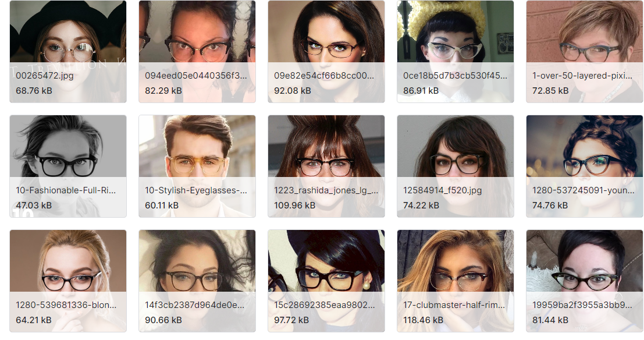This screenshot has height=340, width=644.
Task: Click the 118.46 kB file size label
Action: click(x=423, y=320)
